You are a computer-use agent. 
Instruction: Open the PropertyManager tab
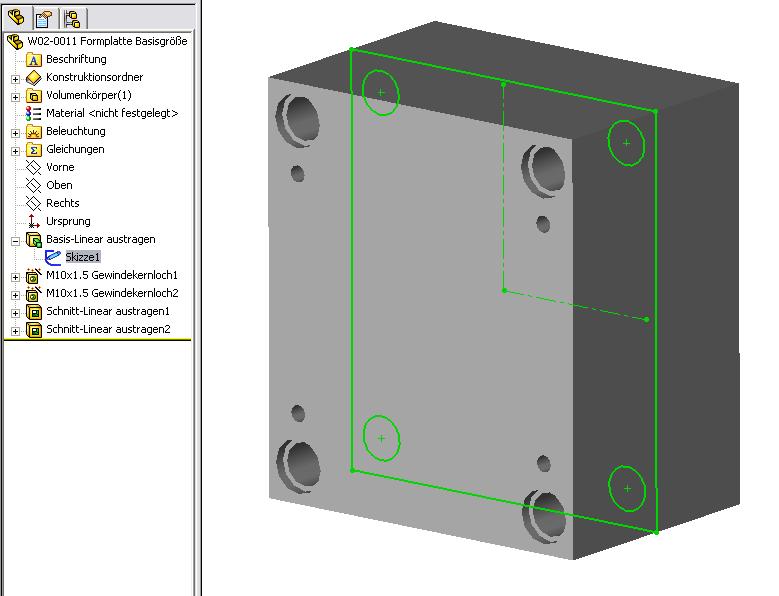(x=44, y=19)
